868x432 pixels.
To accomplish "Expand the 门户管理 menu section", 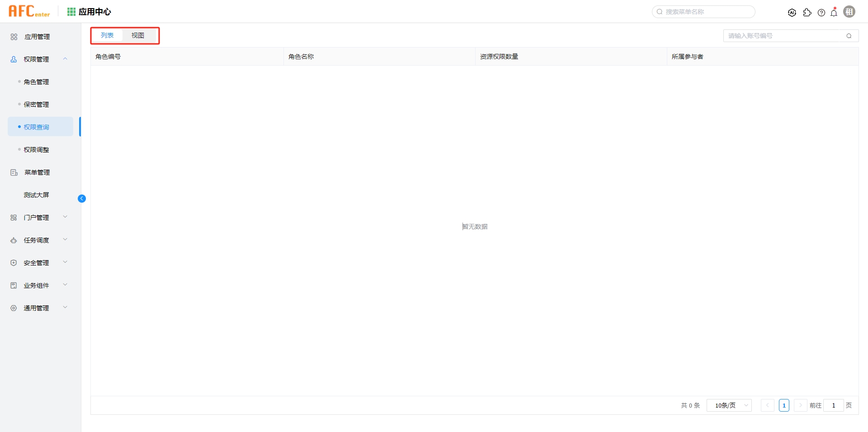I will (37, 218).
